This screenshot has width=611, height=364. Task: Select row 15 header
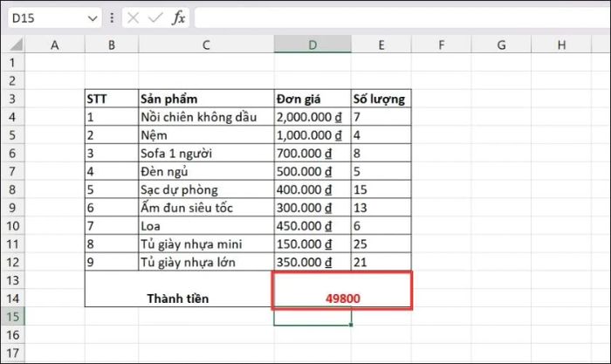coord(12,316)
